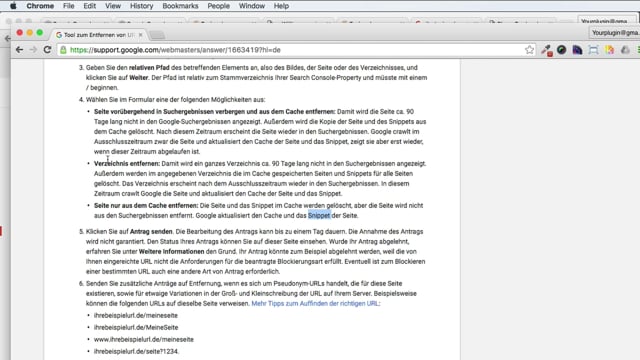Click the green secure padlock icon
The width and height of the screenshot is (640, 360).
click(x=63, y=50)
